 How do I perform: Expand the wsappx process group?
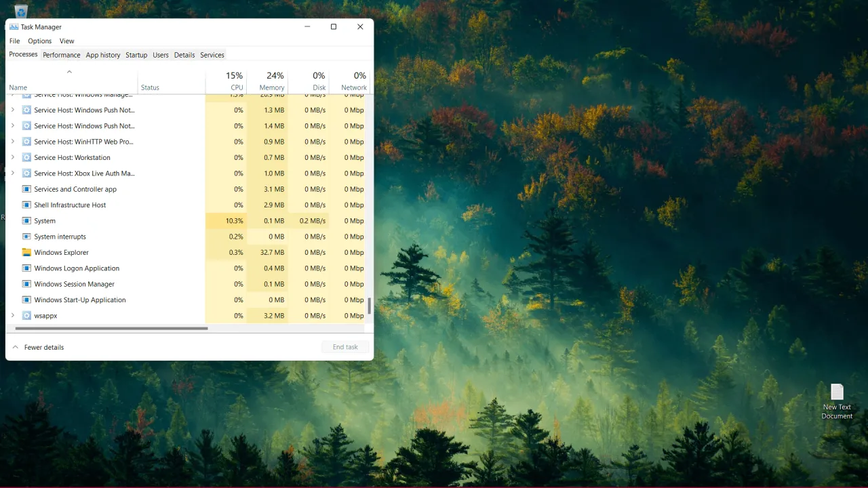pos(13,316)
